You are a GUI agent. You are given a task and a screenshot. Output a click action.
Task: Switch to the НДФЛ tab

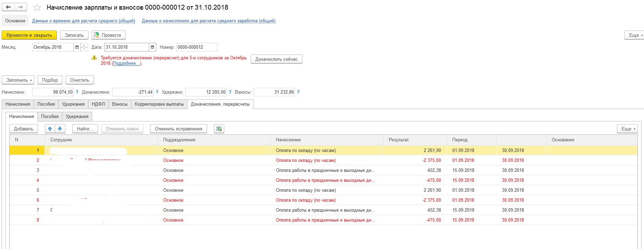click(x=98, y=104)
